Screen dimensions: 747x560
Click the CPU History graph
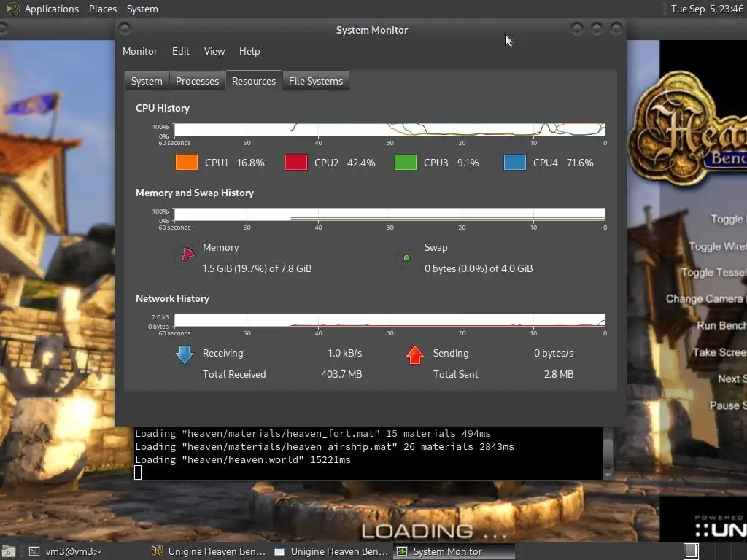coord(390,130)
